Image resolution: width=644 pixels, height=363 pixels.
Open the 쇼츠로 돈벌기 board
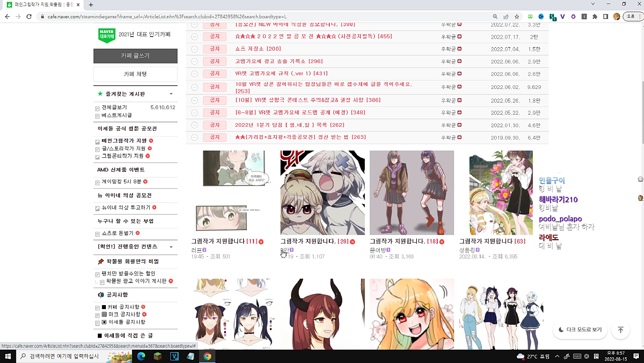pos(118,233)
